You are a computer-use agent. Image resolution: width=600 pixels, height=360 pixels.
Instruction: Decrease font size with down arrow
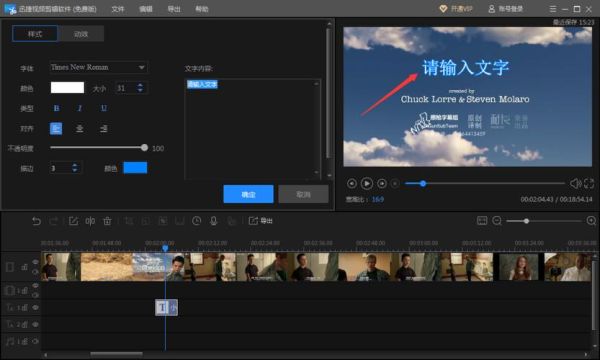[x=140, y=91]
